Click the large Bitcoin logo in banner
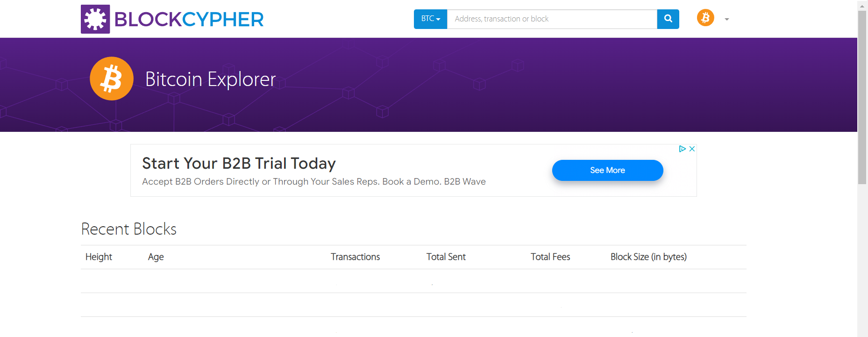Viewport: 868px width, 337px height. 112,79
